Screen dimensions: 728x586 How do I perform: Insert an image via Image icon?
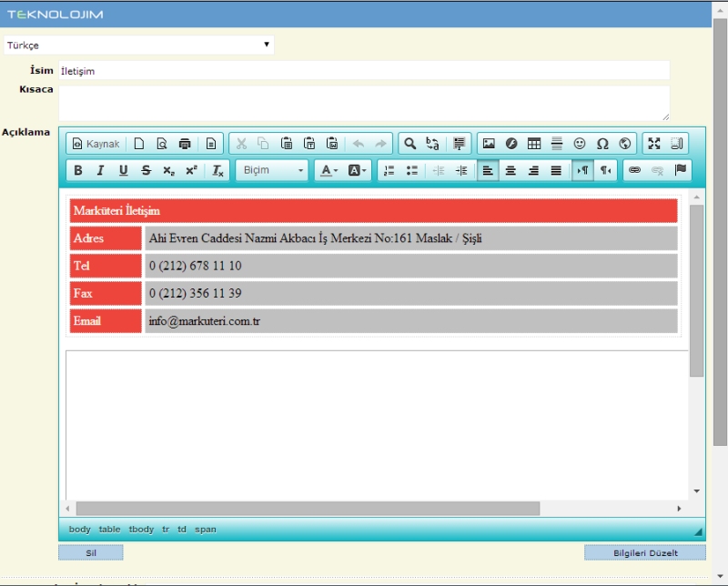489,144
